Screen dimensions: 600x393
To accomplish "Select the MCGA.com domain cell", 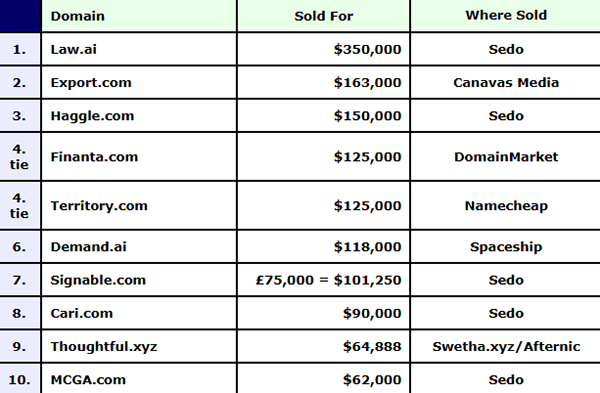I will point(139,379).
